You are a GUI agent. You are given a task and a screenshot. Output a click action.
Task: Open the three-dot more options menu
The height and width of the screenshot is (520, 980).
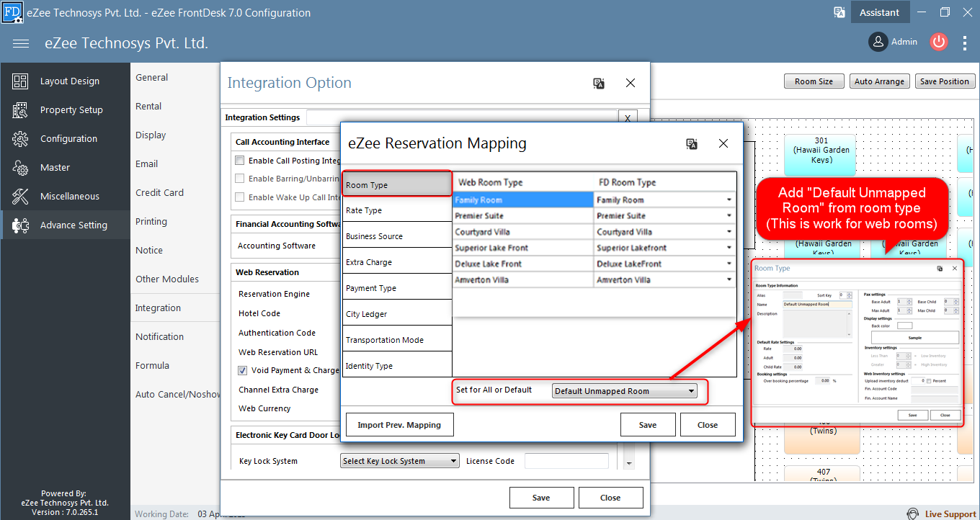[x=965, y=42]
